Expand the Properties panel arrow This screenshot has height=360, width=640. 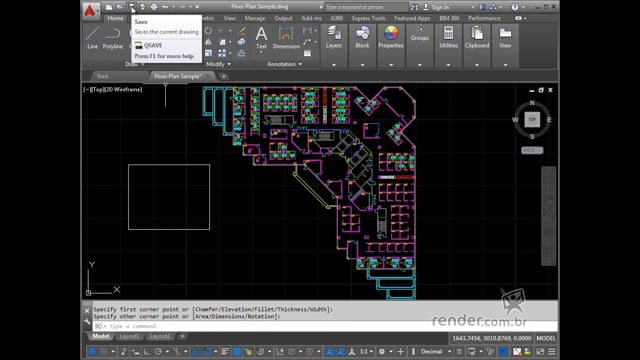pos(391,65)
